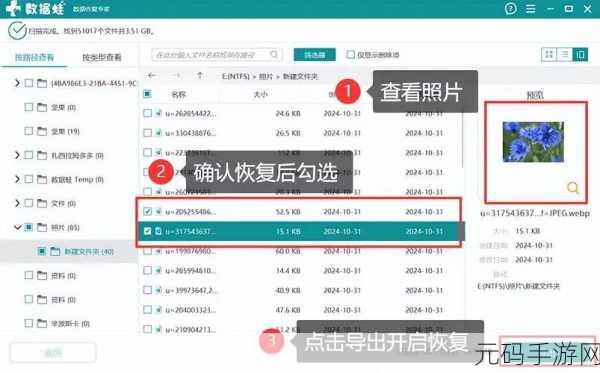
Task: Click the 47.6 KB size cell
Action: coord(288,309)
